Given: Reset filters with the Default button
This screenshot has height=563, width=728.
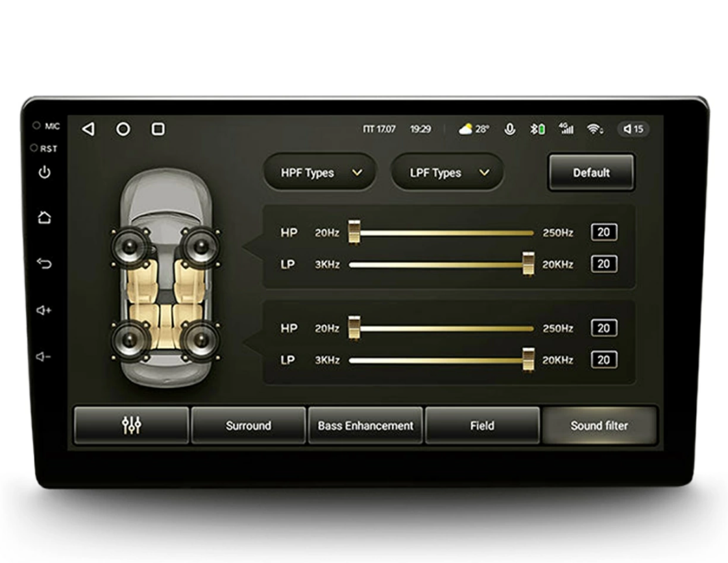Looking at the screenshot, I should tap(591, 172).
